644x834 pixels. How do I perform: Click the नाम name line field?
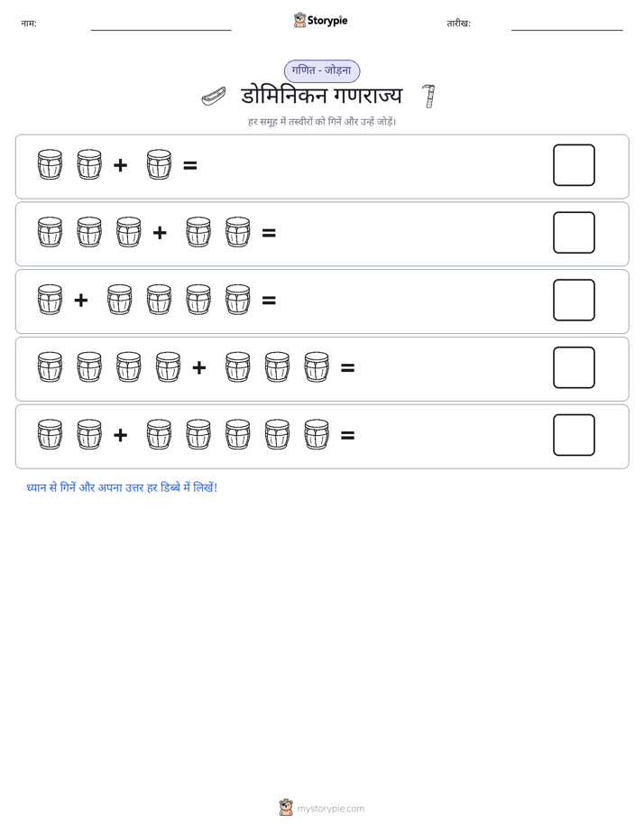(x=161, y=25)
